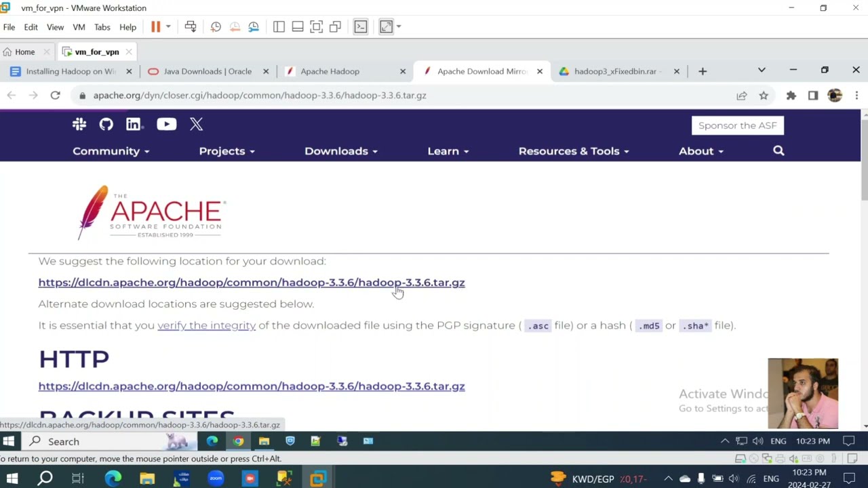This screenshot has height=488, width=868.
Task: Open the Apache YouTube icon
Action: tap(167, 124)
